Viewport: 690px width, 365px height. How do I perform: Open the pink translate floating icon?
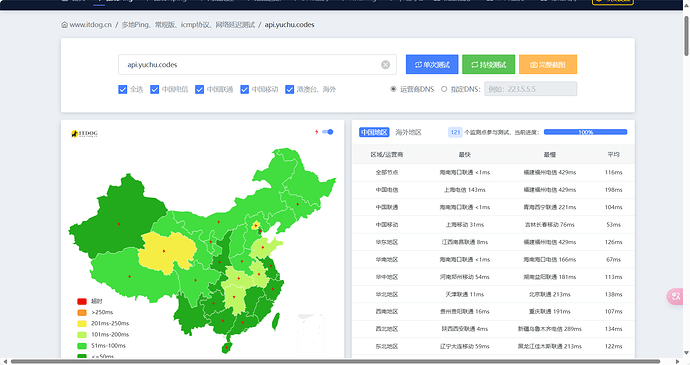[675, 296]
